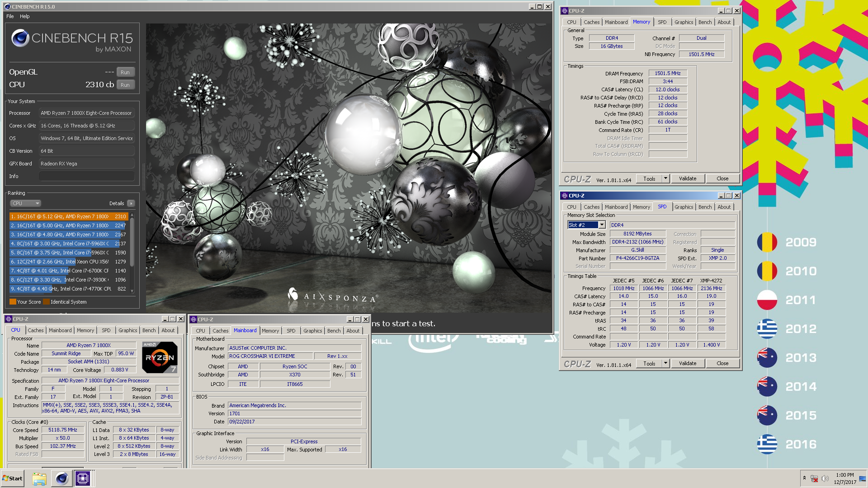Open SPD tab in bottom-left CPU-Z CPU window
This screenshot has width=868, height=488.
(106, 331)
